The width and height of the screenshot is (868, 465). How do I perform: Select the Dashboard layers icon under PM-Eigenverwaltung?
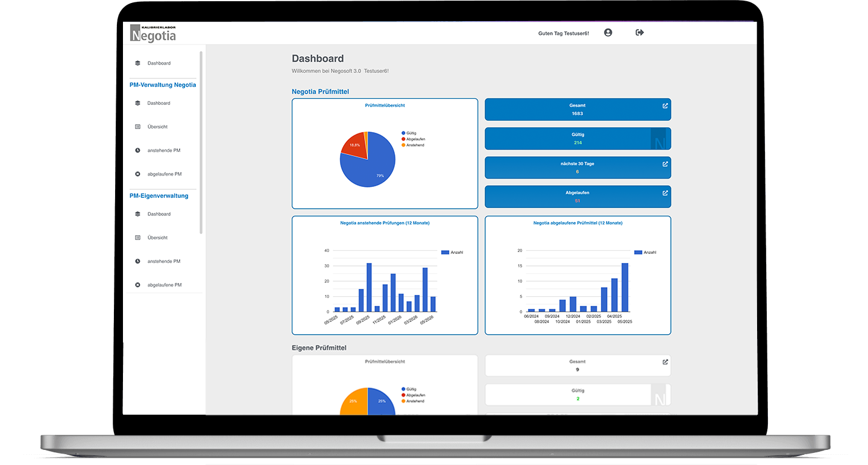pyautogui.click(x=139, y=214)
